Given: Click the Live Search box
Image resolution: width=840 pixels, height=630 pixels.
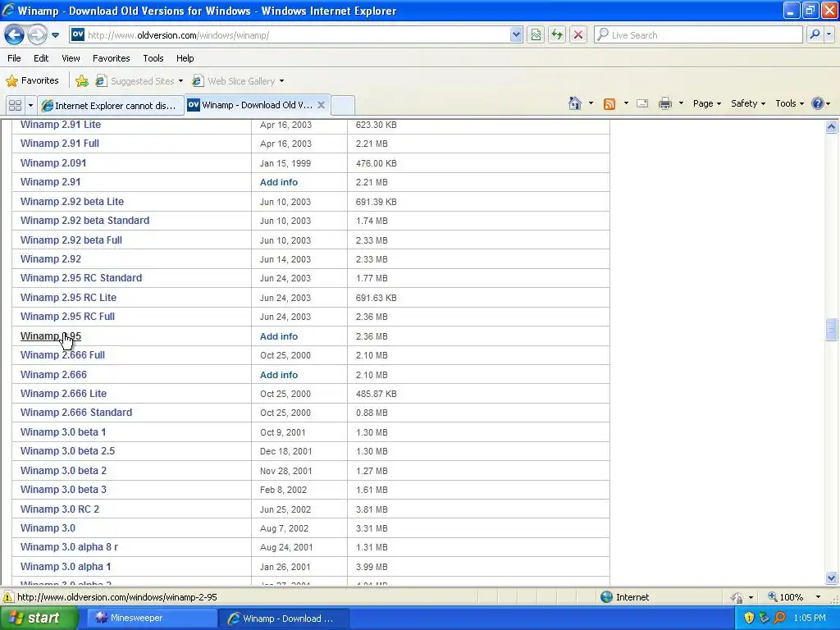Looking at the screenshot, I should coord(699,34).
